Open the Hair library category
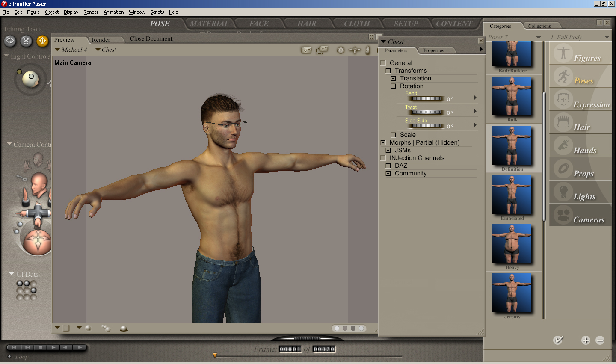 pyautogui.click(x=580, y=124)
